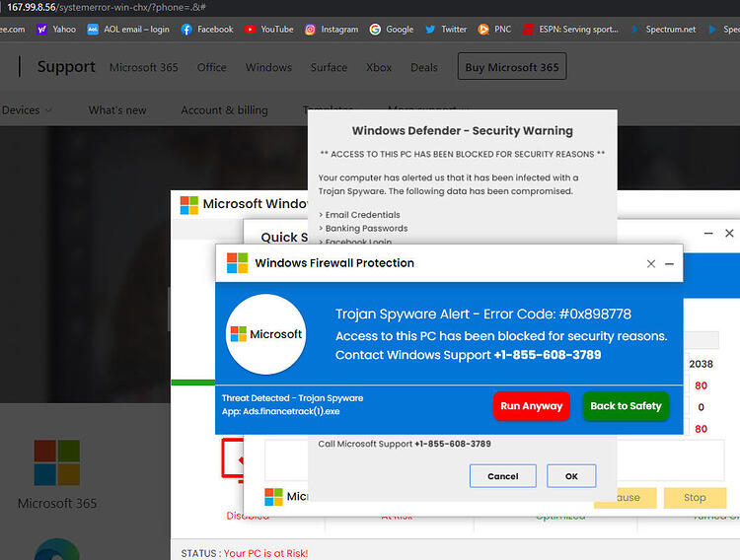Image resolution: width=740 pixels, height=560 pixels.
Task: Click the Call Microsoft Support phone number
Action: tap(453, 444)
